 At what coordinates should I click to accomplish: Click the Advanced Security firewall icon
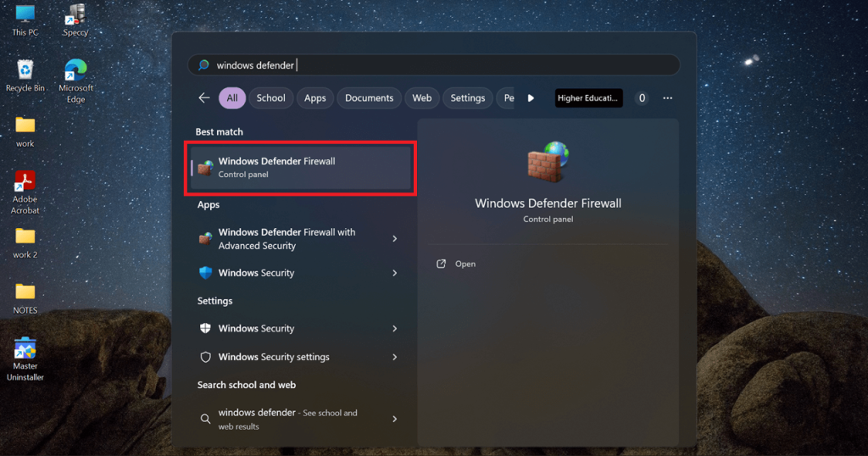coord(205,238)
